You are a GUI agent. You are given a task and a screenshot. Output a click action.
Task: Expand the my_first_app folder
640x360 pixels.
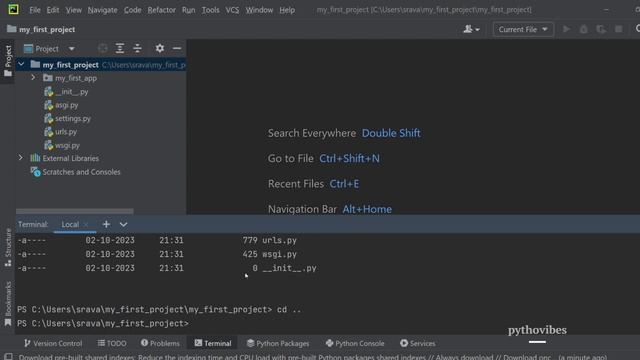pyautogui.click(x=33, y=78)
